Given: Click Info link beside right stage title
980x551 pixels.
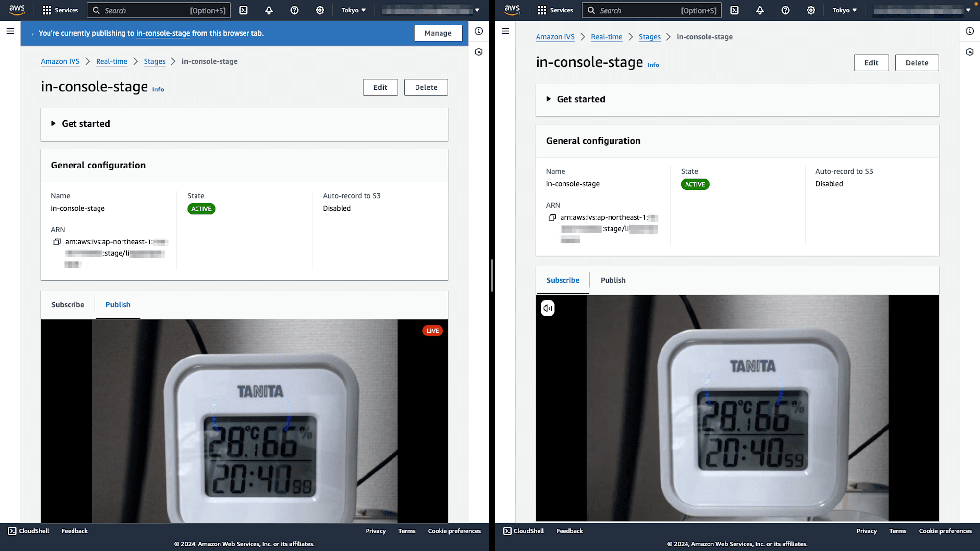Looking at the screenshot, I should pos(653,65).
